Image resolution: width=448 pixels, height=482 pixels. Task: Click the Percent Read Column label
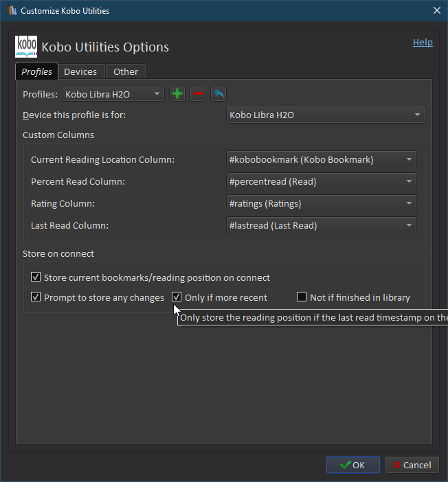[x=78, y=182]
